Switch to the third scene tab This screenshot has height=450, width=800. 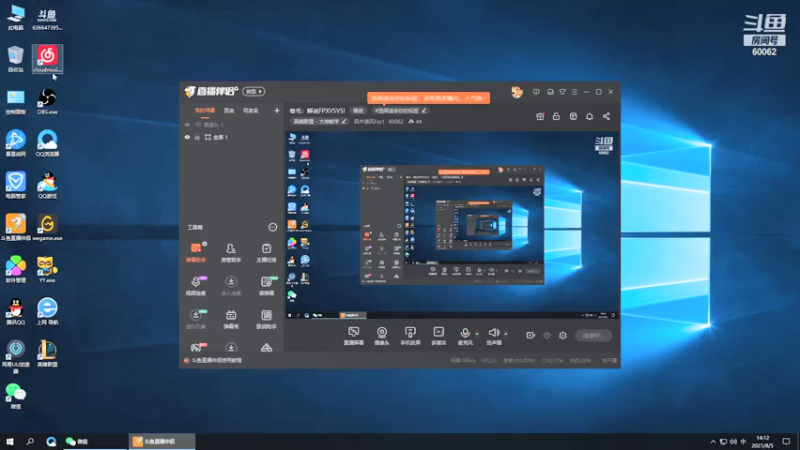(x=251, y=111)
